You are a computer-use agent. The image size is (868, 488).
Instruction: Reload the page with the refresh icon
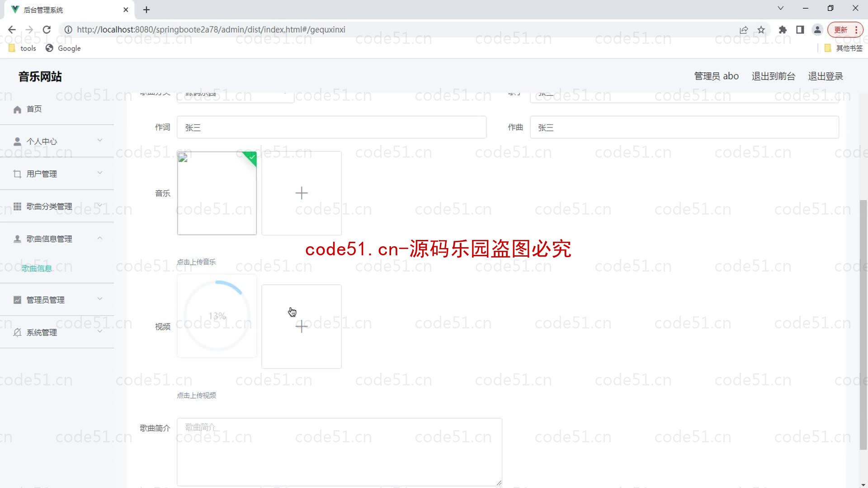47,30
